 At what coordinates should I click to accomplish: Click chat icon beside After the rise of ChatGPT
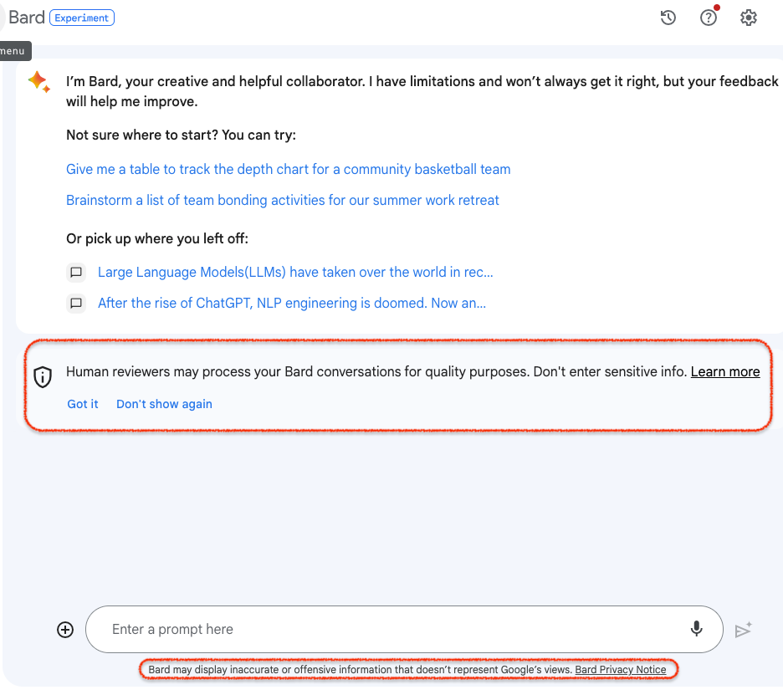click(76, 304)
